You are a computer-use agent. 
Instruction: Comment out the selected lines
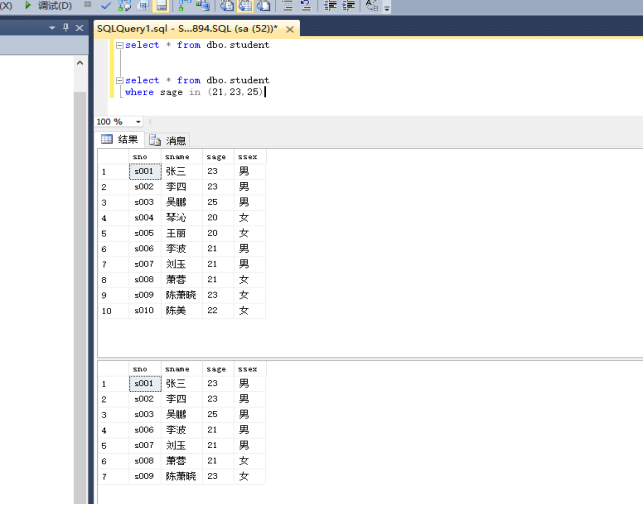pos(288,5)
